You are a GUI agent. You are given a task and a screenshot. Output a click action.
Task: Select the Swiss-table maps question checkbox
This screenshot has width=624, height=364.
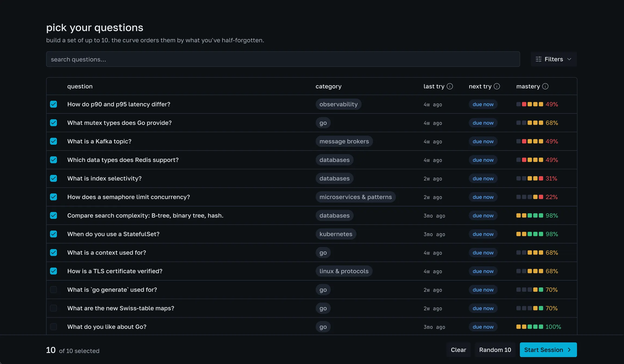[53, 308]
